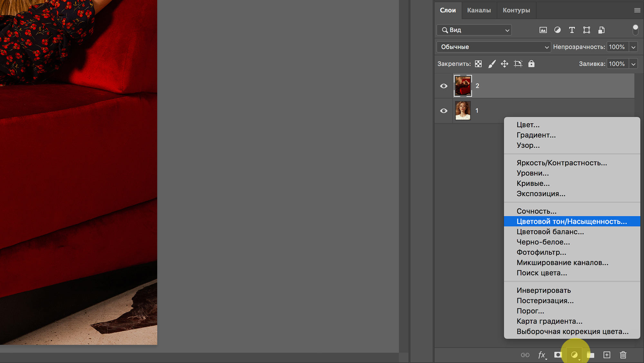Lock transparent pixels with checkerboard icon

point(478,64)
